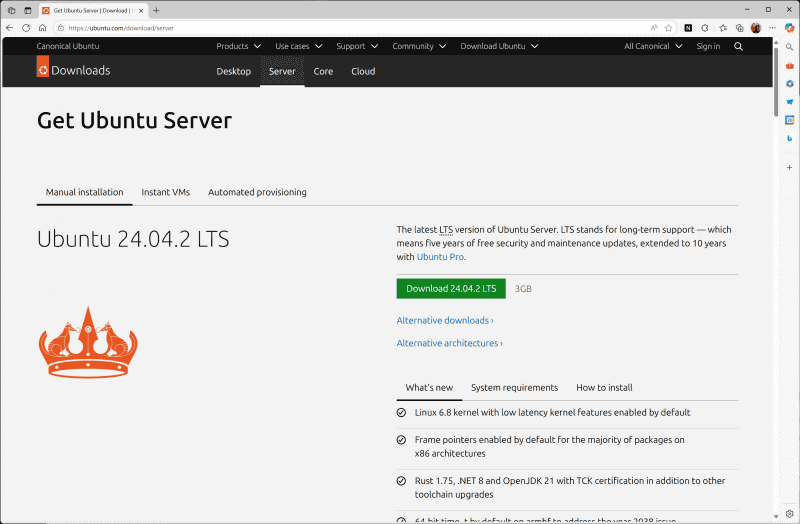This screenshot has height=524, width=800.
Task: Expand the Products dropdown menu
Action: [x=238, y=46]
